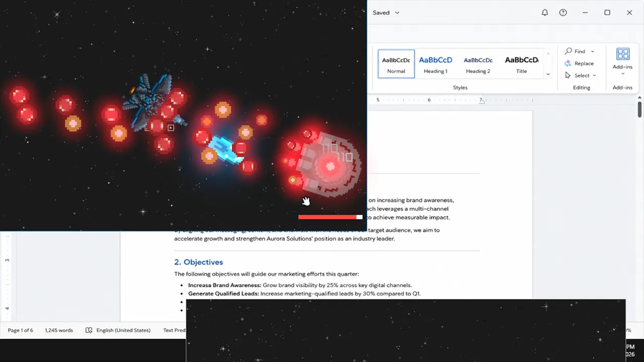Open the Add-ins grid icon
644x362 pixels.
pos(623,54)
